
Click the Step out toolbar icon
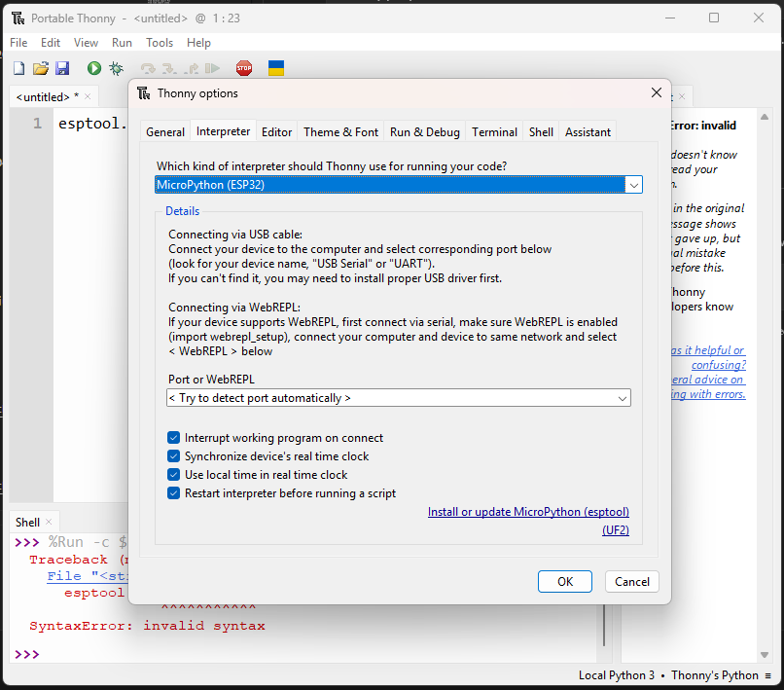[x=191, y=68]
